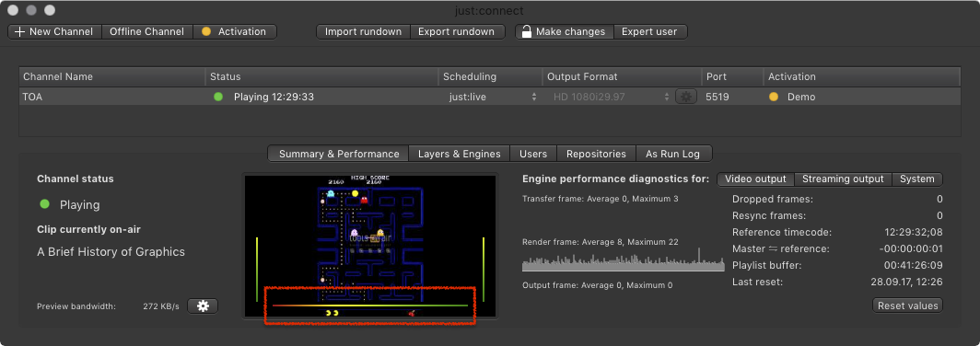Switch to Expert user mode
This screenshot has width=980, height=346.
pyautogui.click(x=649, y=32)
